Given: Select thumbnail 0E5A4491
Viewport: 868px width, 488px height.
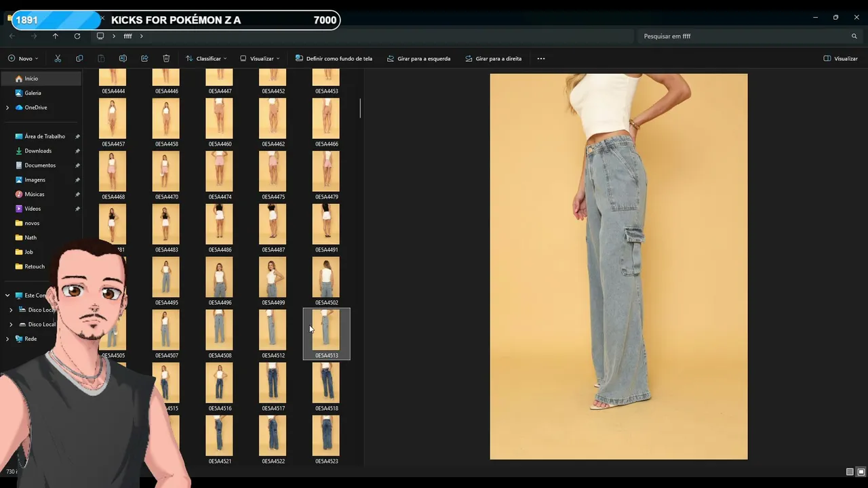Looking at the screenshot, I should (x=326, y=224).
